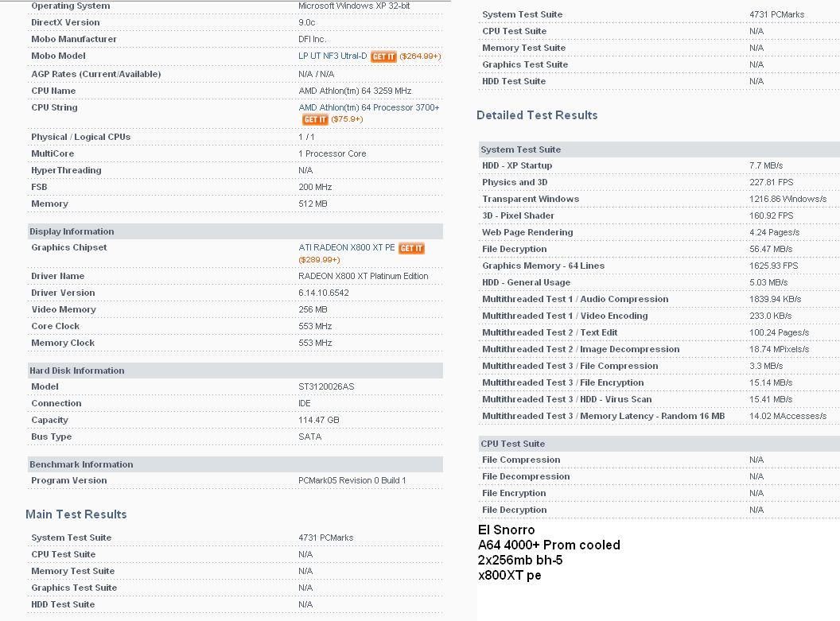The width and height of the screenshot is (840, 621).
Task: Click the Main Test Results heading
Action: coord(76,514)
